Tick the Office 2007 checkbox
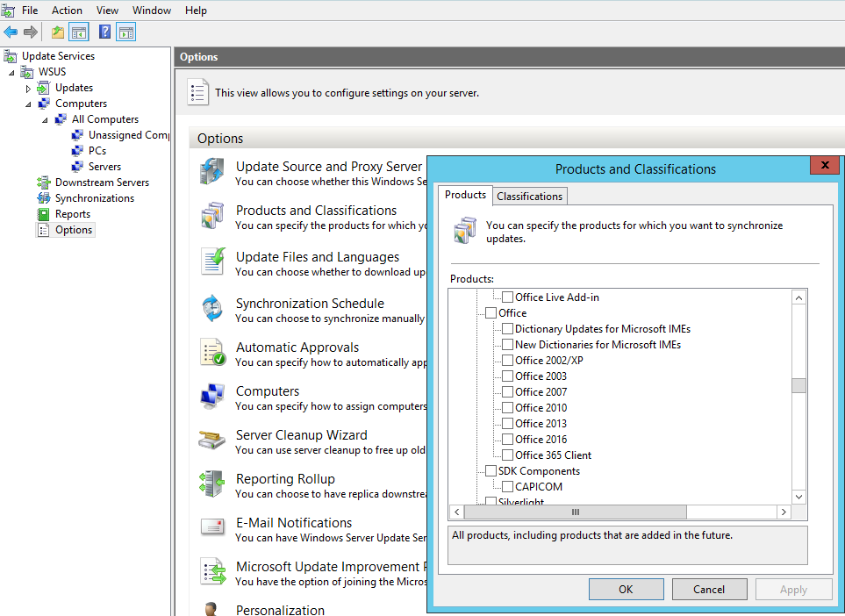This screenshot has height=616, width=845. pyautogui.click(x=508, y=392)
